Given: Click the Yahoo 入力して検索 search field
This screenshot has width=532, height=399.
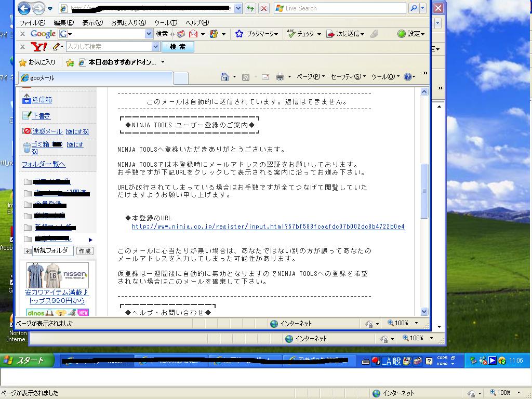Looking at the screenshot, I should (x=109, y=46).
